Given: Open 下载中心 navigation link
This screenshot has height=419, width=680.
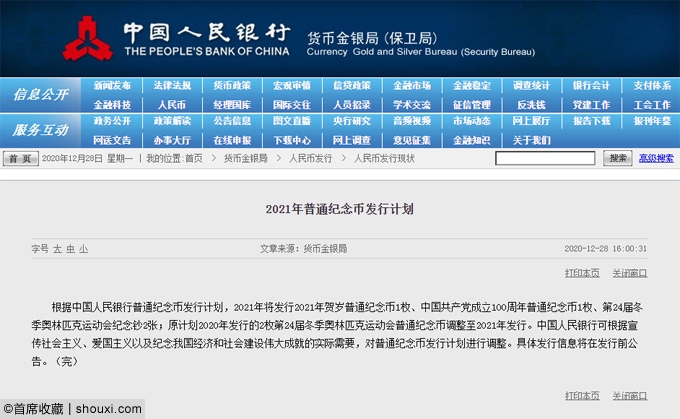Looking at the screenshot, I should click(292, 140).
